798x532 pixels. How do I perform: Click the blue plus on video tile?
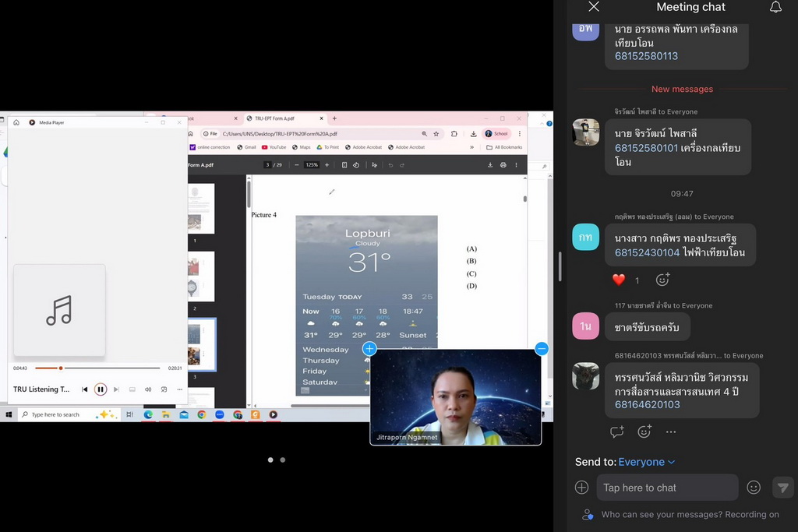pos(369,348)
